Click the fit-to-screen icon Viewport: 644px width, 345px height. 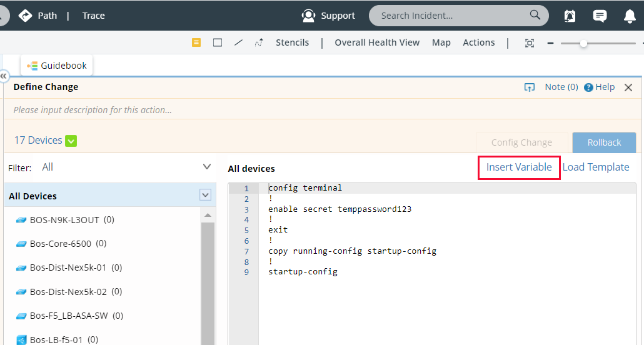(530, 43)
